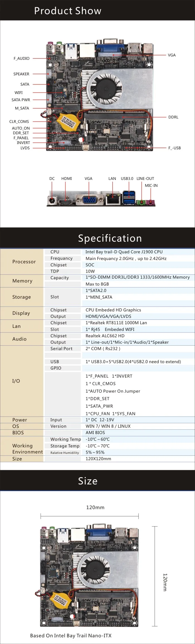195x644 pixels.
Task: Click the Specification section header
Action: pos(110,238)
